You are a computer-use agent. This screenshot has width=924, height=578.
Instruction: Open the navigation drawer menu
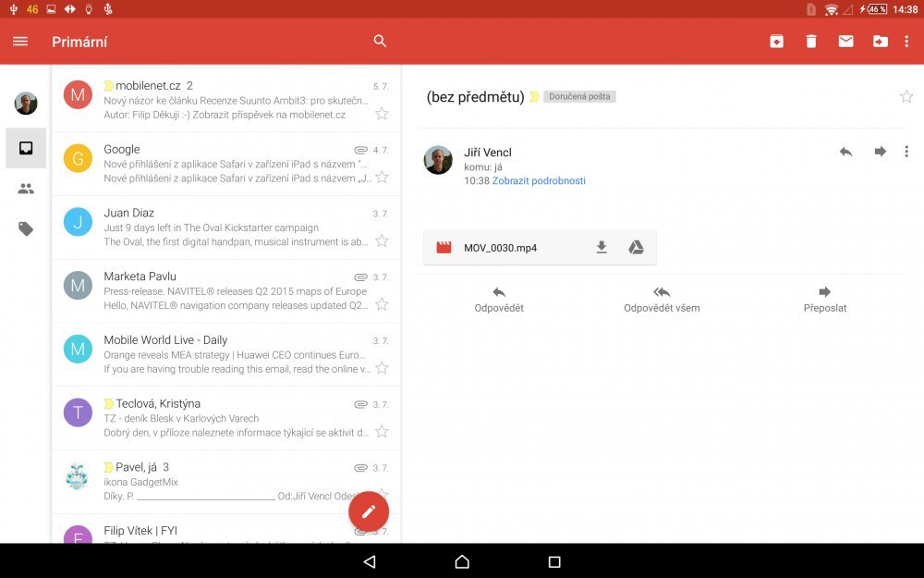pos(19,42)
